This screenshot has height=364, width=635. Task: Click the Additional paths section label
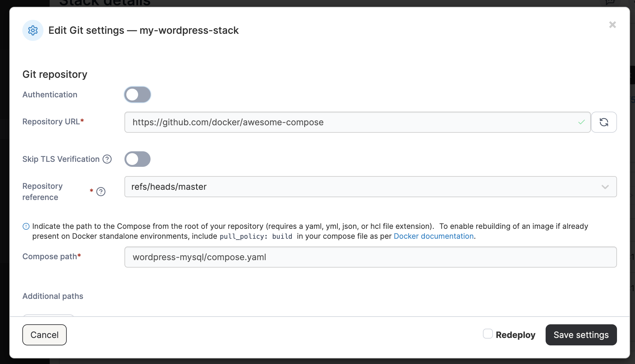[x=53, y=296]
